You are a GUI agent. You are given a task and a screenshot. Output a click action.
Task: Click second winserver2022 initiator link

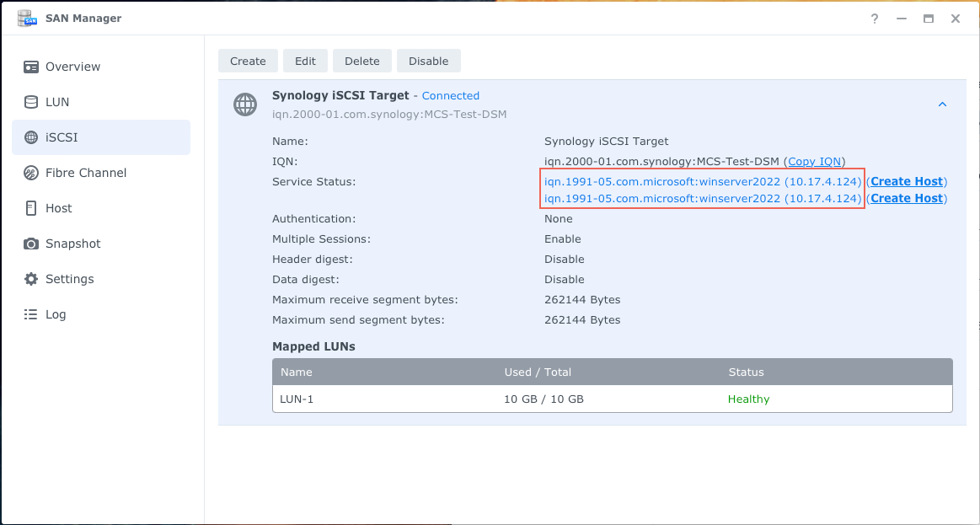coord(703,198)
